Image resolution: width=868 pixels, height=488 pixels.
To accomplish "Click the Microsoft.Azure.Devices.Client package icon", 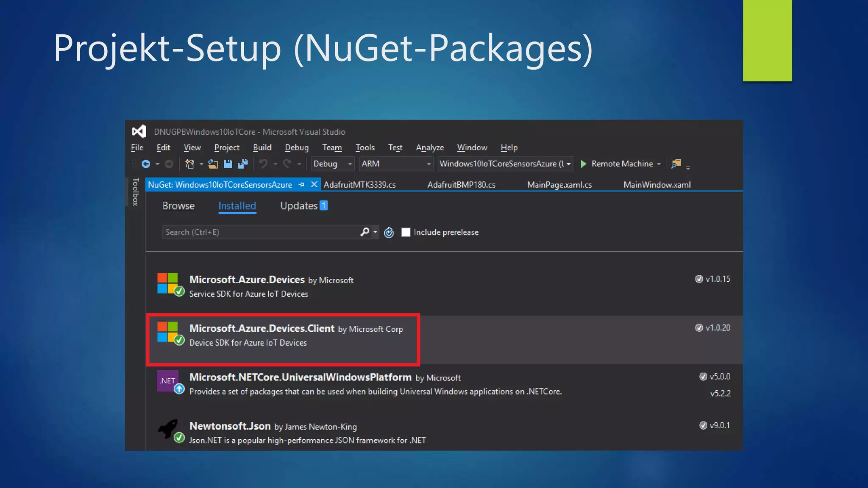I will point(170,333).
